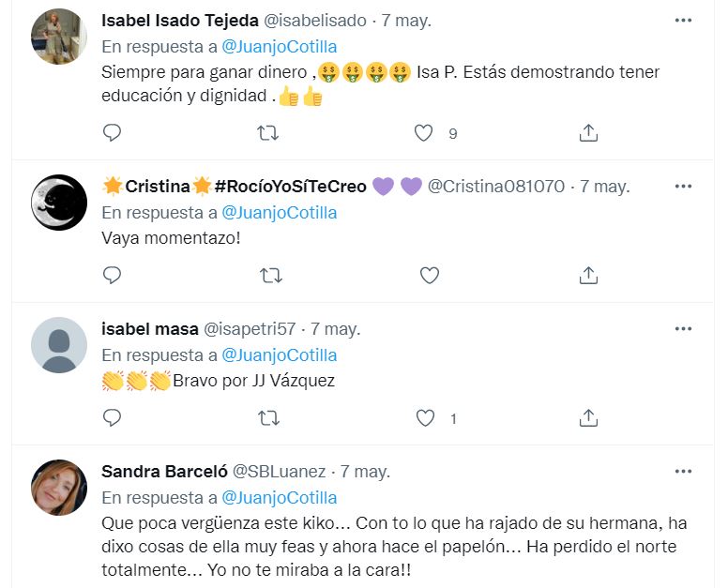Like Isabel Isado Tejeda's tweet

425,133
